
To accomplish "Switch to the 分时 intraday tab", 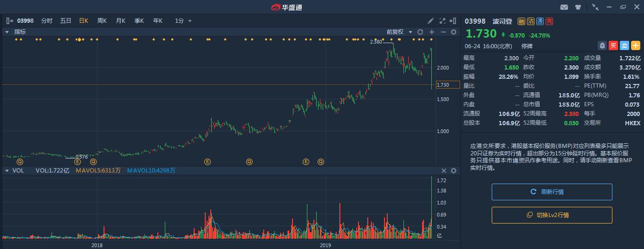I will [x=47, y=21].
